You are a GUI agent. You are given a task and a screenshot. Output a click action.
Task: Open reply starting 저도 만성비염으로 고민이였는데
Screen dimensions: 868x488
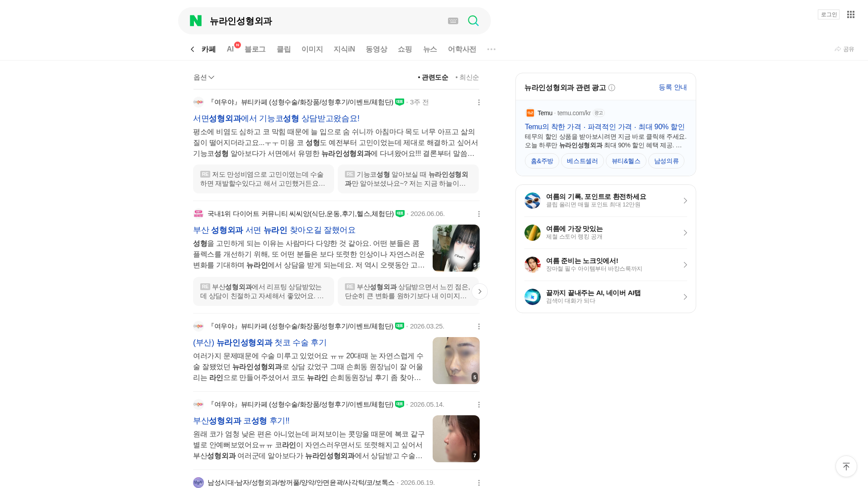point(264,179)
